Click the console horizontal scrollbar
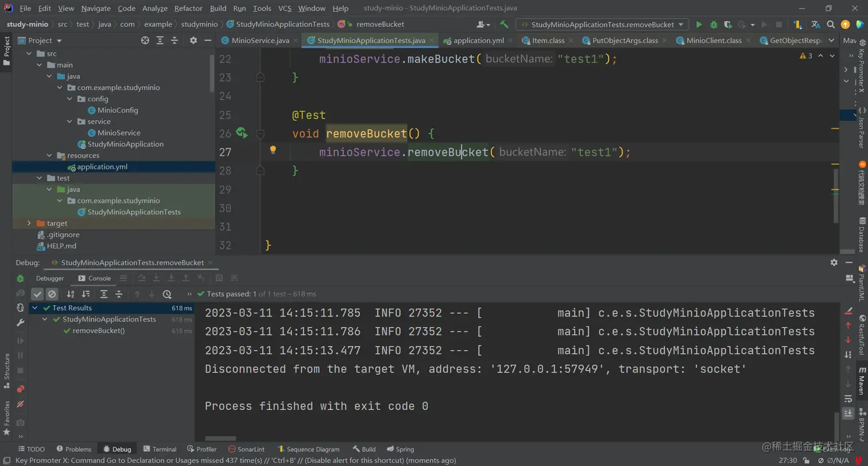Viewport: 868px width, 466px height. [x=220, y=438]
